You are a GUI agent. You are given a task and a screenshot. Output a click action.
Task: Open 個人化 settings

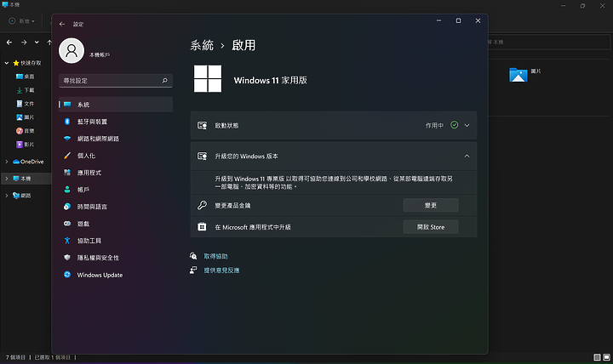coord(116,156)
